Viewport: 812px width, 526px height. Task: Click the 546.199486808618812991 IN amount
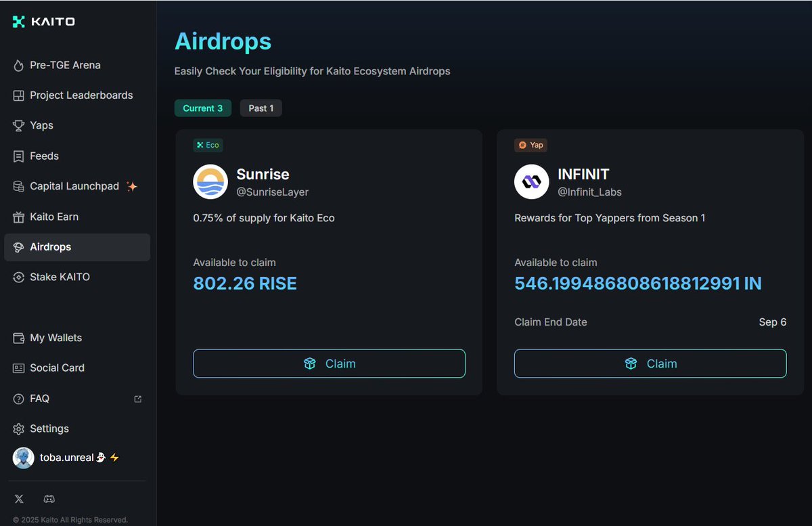[638, 283]
